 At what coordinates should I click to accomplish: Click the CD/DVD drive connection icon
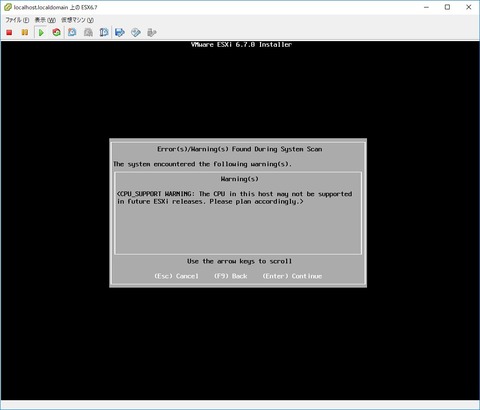click(x=136, y=32)
